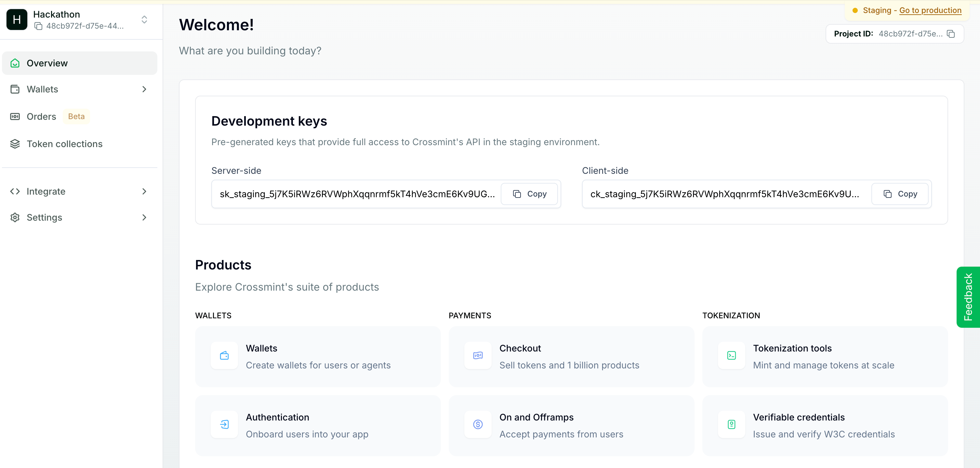Click the yellow Staging status dot

pyautogui.click(x=855, y=11)
